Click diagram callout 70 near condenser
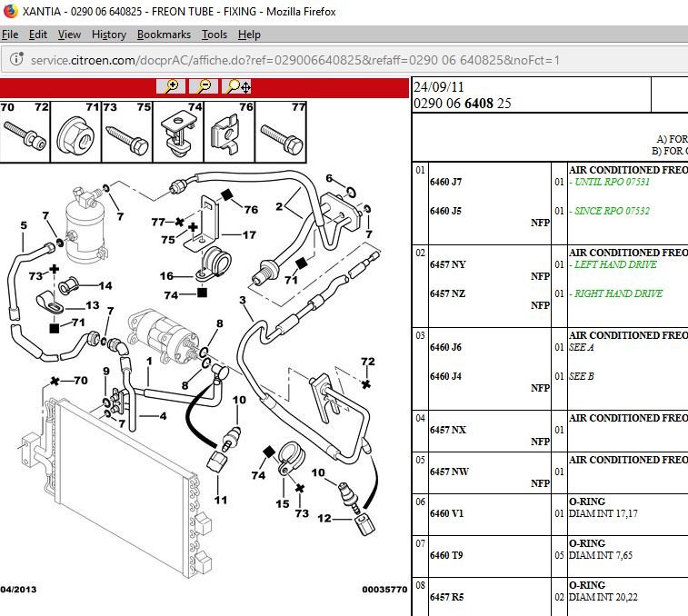The image size is (688, 616). click(x=81, y=380)
